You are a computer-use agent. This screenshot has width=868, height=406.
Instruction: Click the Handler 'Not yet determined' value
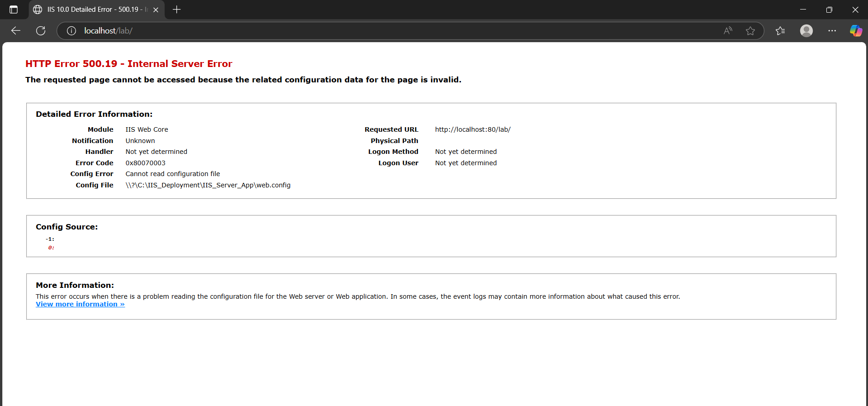(157, 152)
